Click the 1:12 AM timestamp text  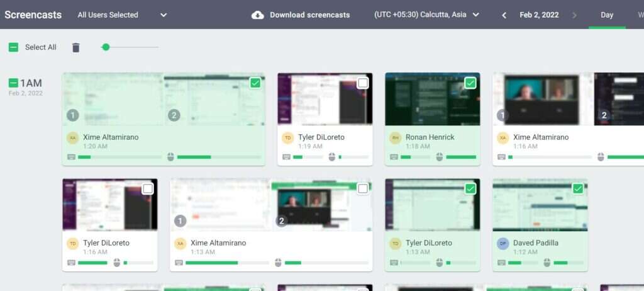tap(525, 252)
